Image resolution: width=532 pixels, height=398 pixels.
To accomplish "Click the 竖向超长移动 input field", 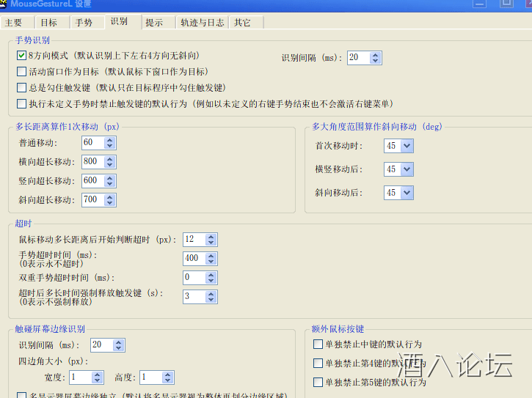I will pyautogui.click(x=92, y=181).
